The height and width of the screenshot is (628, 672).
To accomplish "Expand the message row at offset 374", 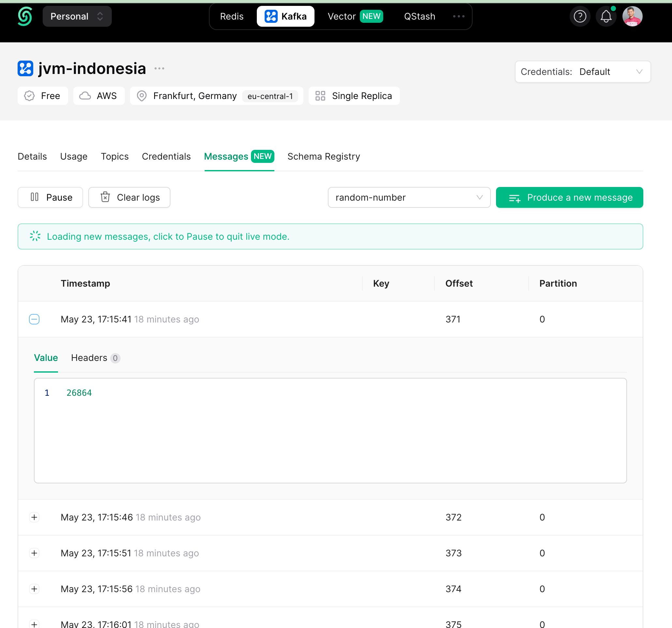I will (34, 589).
